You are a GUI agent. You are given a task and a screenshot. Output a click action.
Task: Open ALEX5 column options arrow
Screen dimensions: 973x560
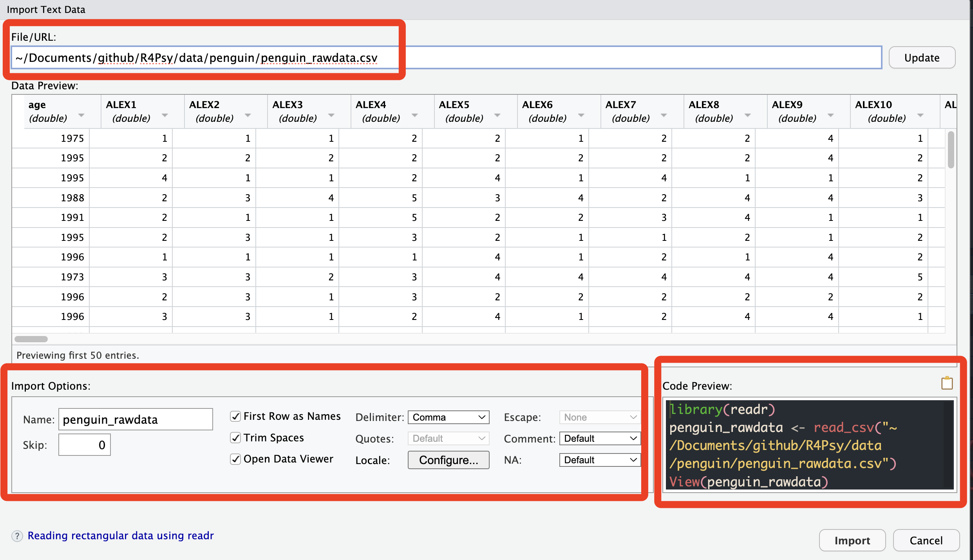pos(497,116)
